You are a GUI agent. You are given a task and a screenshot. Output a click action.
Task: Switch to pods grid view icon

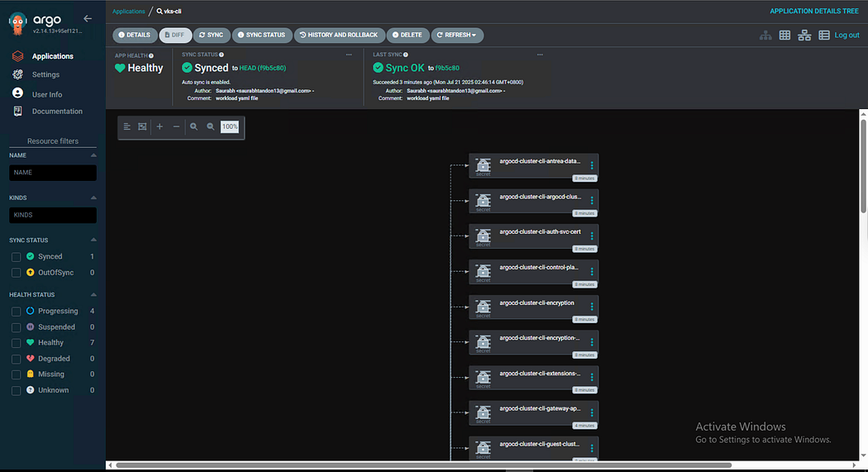[x=785, y=36]
